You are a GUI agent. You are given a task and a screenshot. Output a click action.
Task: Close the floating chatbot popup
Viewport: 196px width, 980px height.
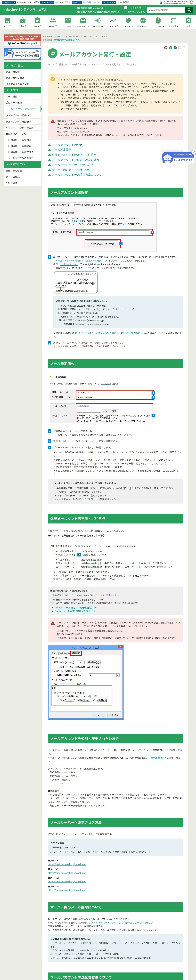click(x=193, y=152)
